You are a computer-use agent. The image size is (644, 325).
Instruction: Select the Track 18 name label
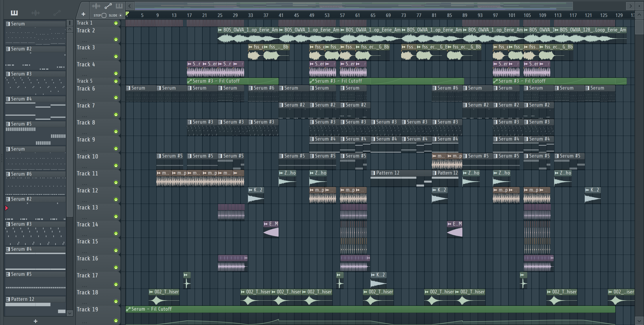coord(87,292)
